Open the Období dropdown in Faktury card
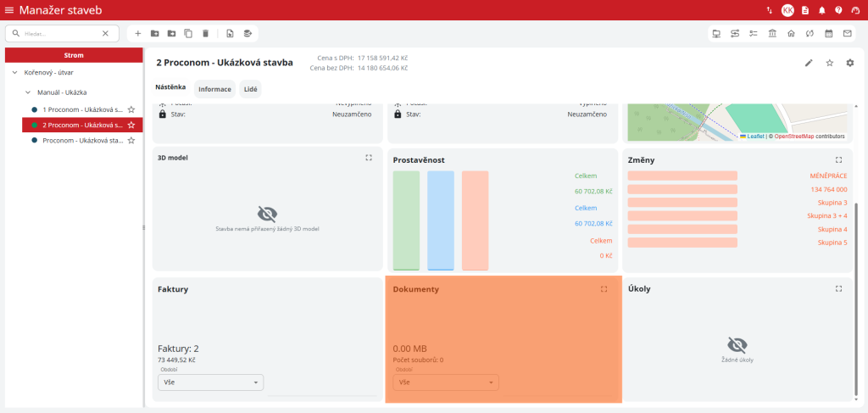The width and height of the screenshot is (868, 413). [210, 382]
